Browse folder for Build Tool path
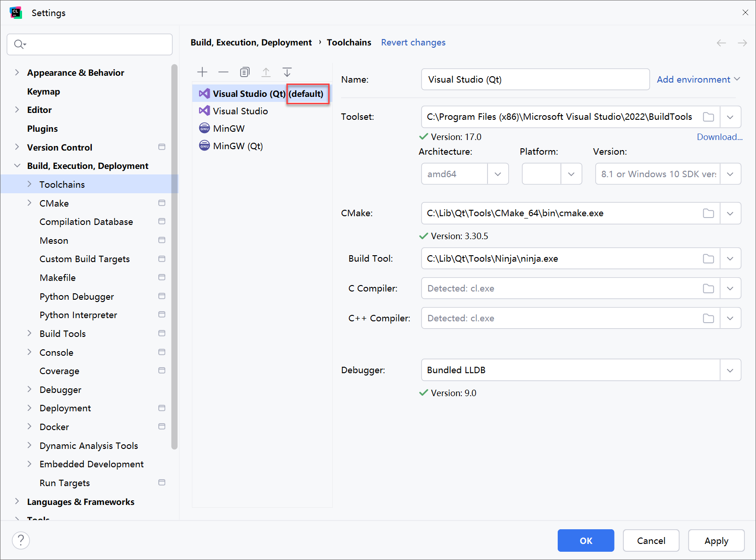Image resolution: width=756 pixels, height=560 pixels. (x=708, y=259)
